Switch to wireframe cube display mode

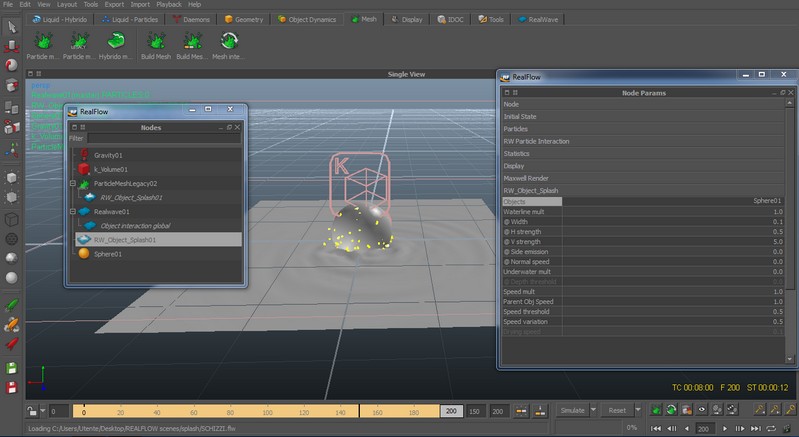coord(11,220)
